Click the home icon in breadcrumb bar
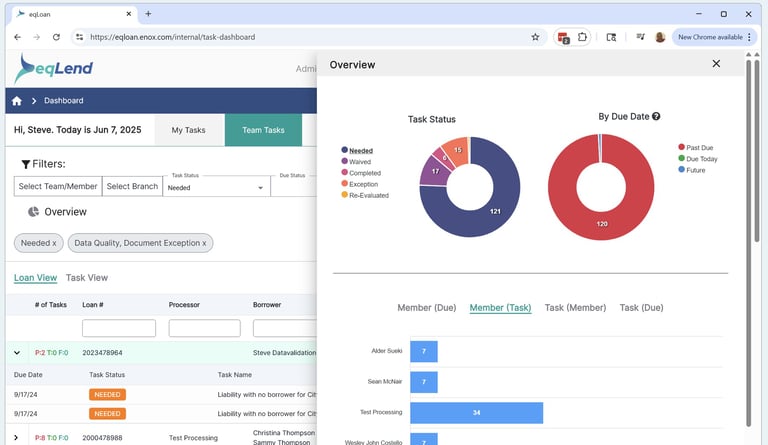768x445 pixels. [x=17, y=101]
